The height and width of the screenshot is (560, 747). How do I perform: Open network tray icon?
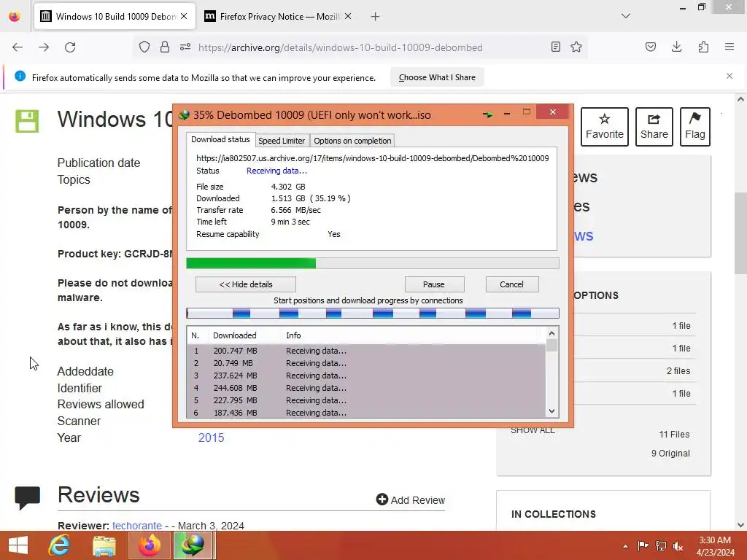click(660, 546)
